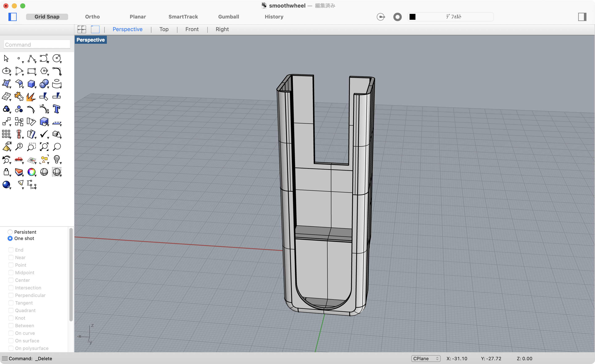Enable the Point object snap
The image size is (595, 364).
[x=11, y=265]
